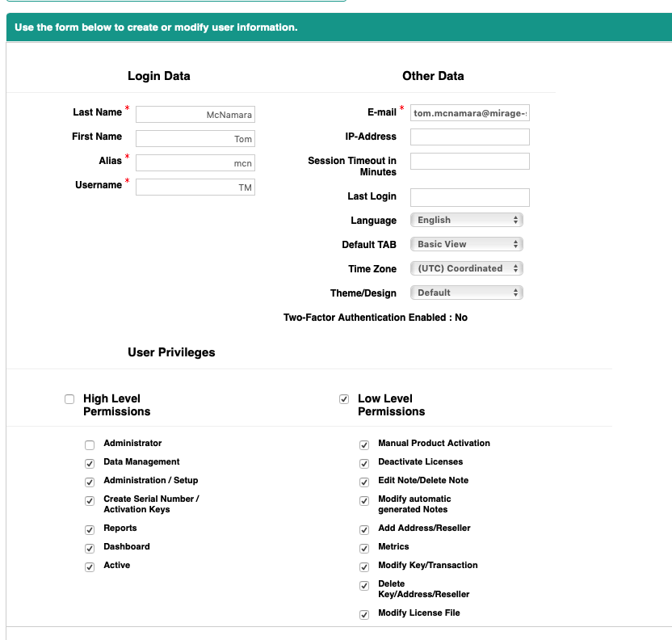Uncheck Manual Product Activation
Viewport: 672px width, 640px height.
point(364,444)
